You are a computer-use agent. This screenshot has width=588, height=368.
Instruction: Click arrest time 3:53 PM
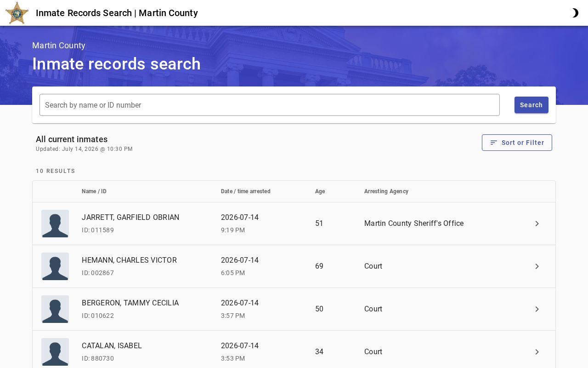pyautogui.click(x=233, y=358)
